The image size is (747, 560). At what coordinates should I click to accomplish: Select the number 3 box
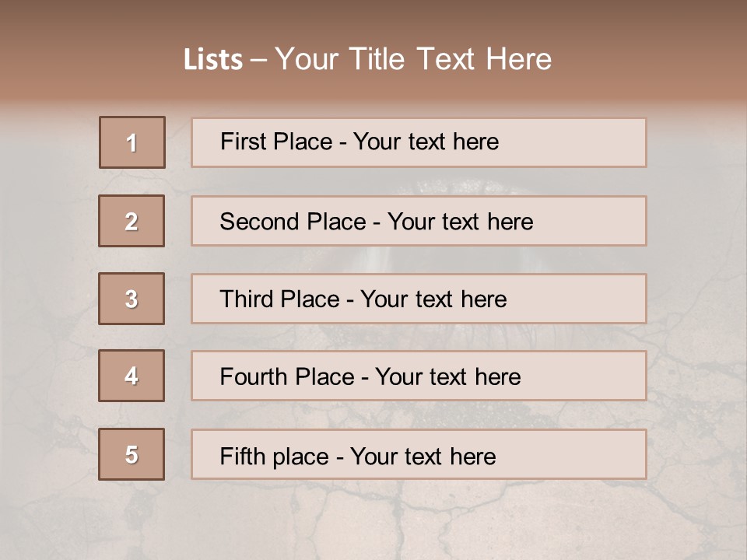(132, 299)
